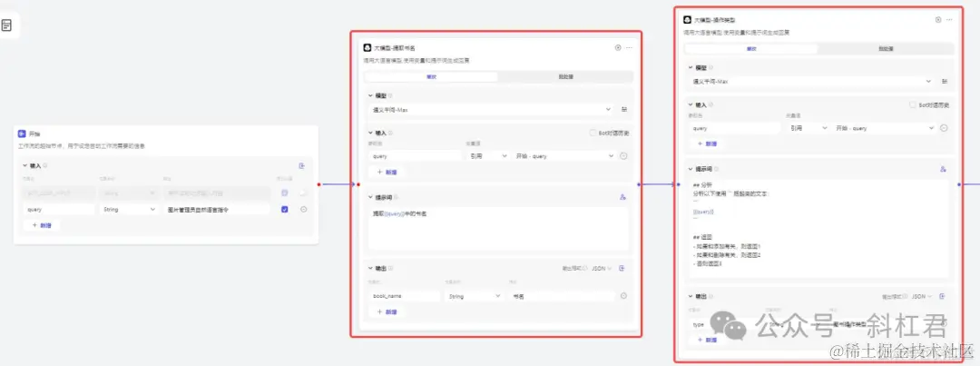
Task: Open 开始 - query dropdown in 大模型-提取书名 node
Action: click(564, 156)
